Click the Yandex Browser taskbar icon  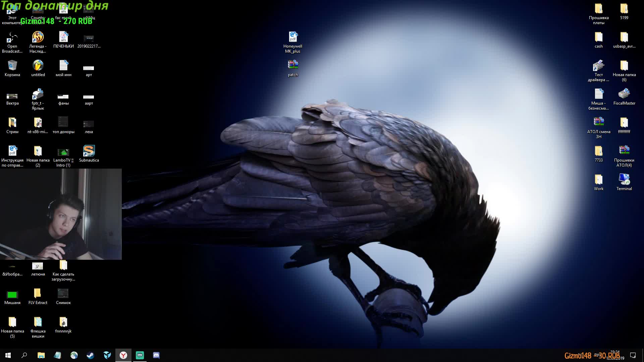coord(123,355)
